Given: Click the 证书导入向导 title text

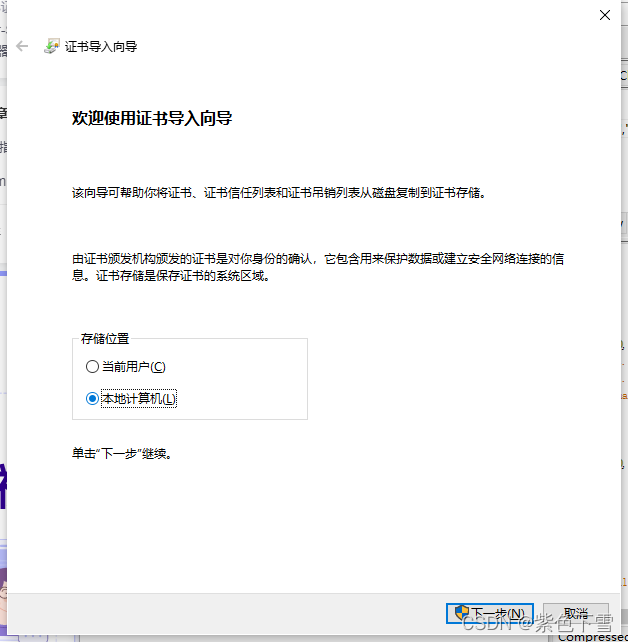Looking at the screenshot, I should pyautogui.click(x=101, y=47).
